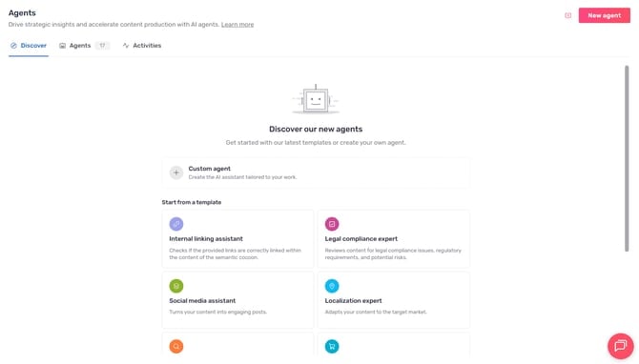Create a New agent
This screenshot has width=639, height=364.
coord(605,15)
